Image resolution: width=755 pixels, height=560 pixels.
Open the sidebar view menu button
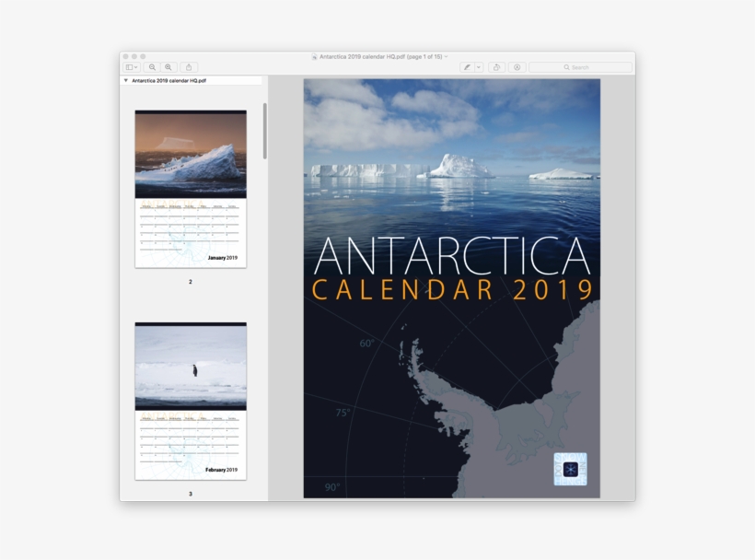coord(132,67)
